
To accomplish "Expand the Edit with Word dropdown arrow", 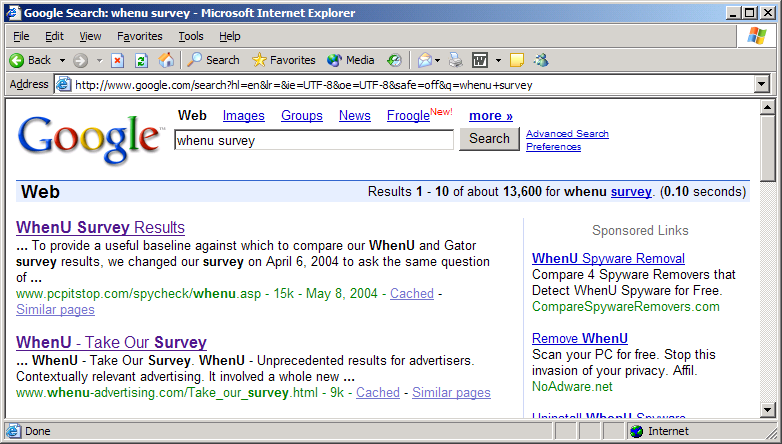I will pos(498,61).
